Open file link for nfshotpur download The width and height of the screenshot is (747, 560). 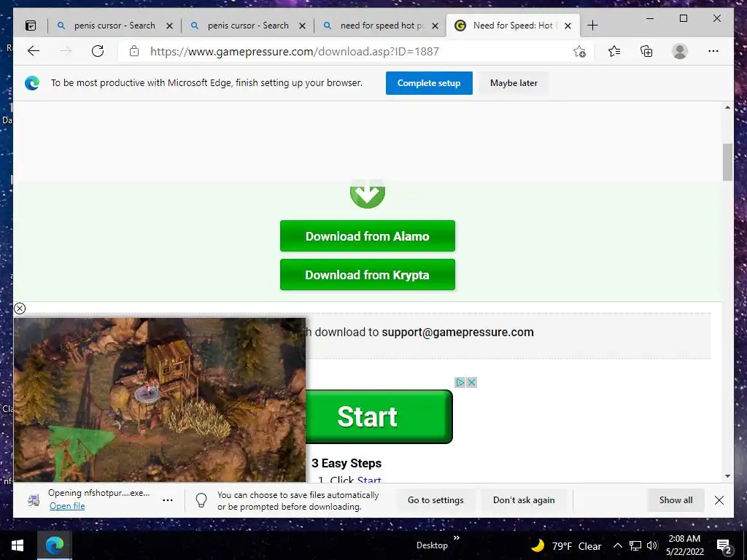pyautogui.click(x=67, y=506)
